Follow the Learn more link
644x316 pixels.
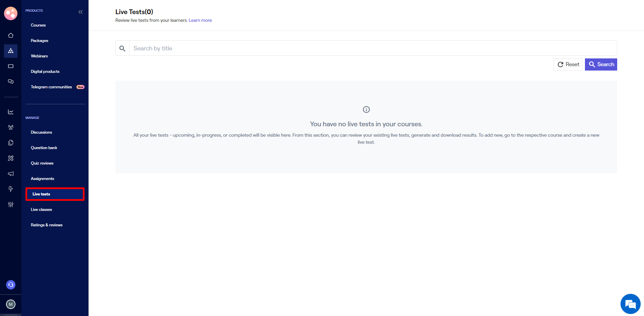click(x=200, y=20)
